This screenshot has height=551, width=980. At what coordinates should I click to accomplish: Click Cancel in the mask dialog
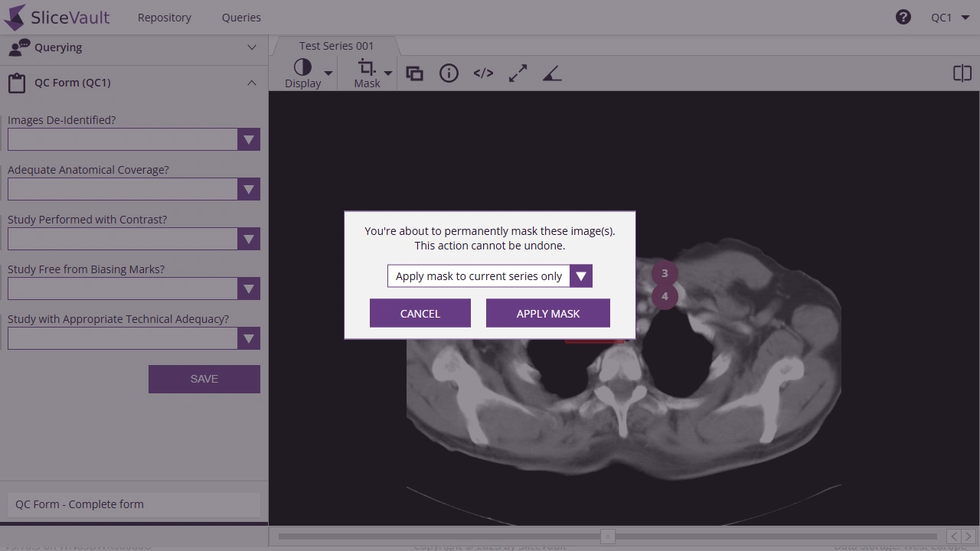[420, 314]
